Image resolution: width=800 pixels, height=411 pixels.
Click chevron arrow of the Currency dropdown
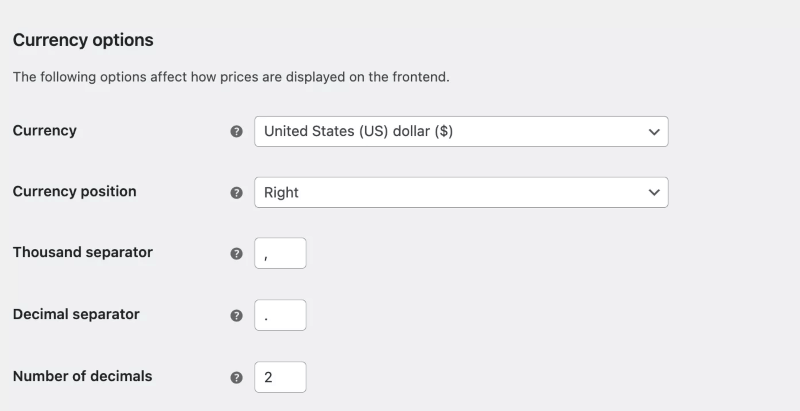point(654,131)
